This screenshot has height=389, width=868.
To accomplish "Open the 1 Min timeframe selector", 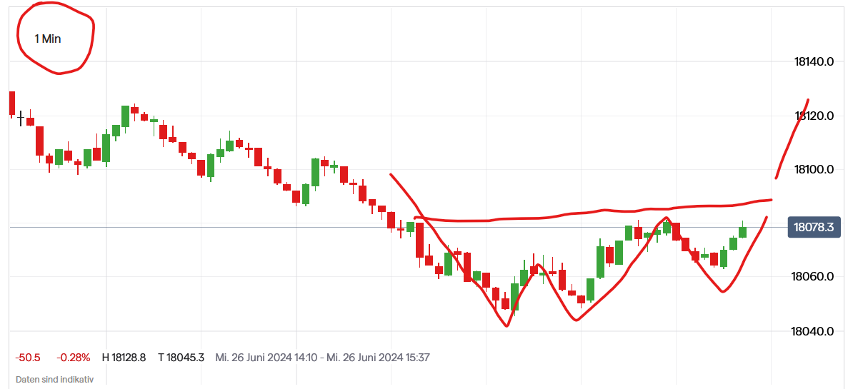I will point(47,39).
